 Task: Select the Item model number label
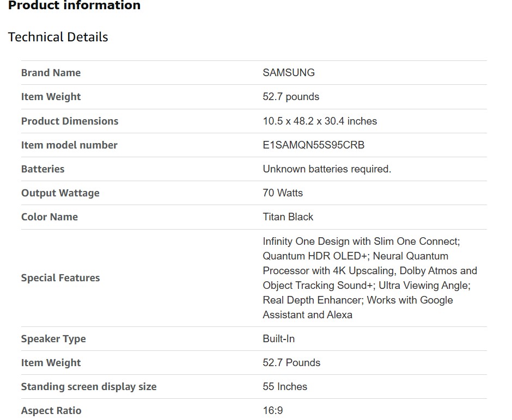pos(69,145)
